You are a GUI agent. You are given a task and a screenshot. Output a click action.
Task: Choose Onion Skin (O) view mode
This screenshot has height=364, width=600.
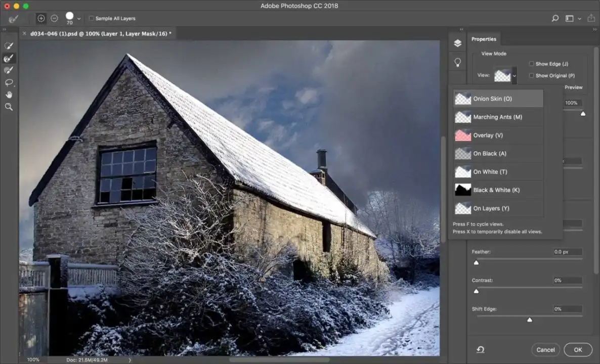click(x=498, y=99)
